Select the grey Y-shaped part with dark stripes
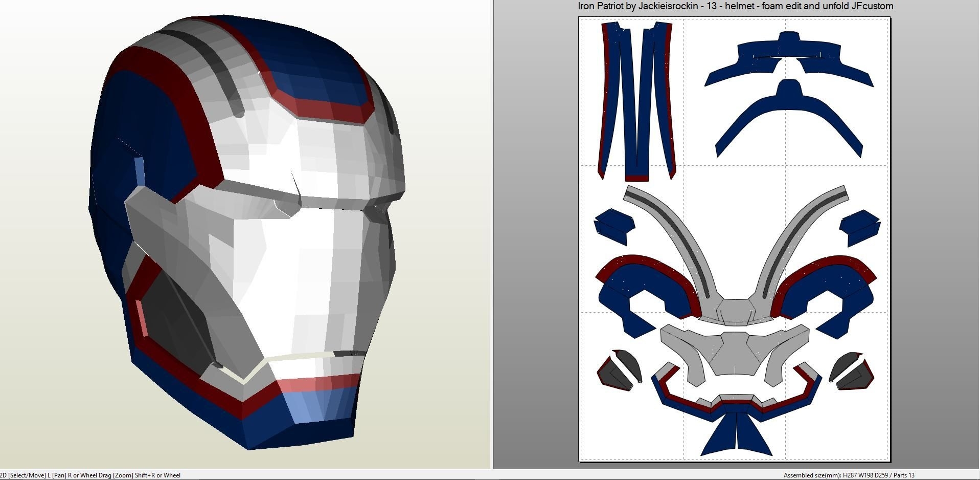Image resolution: width=980 pixels, height=480 pixels. click(x=737, y=310)
